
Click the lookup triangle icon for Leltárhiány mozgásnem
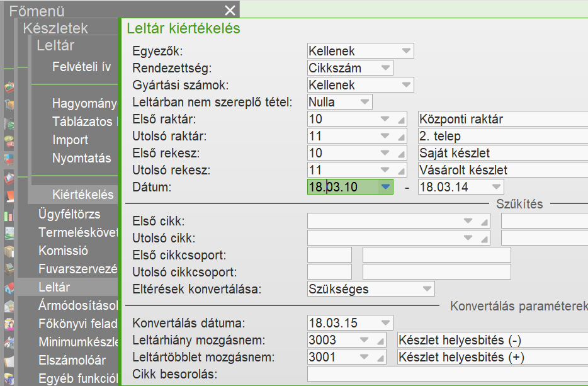click(380, 341)
